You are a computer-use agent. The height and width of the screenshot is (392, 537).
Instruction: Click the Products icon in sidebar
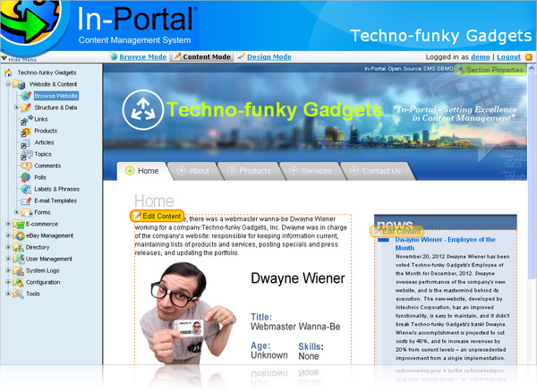click(x=26, y=132)
